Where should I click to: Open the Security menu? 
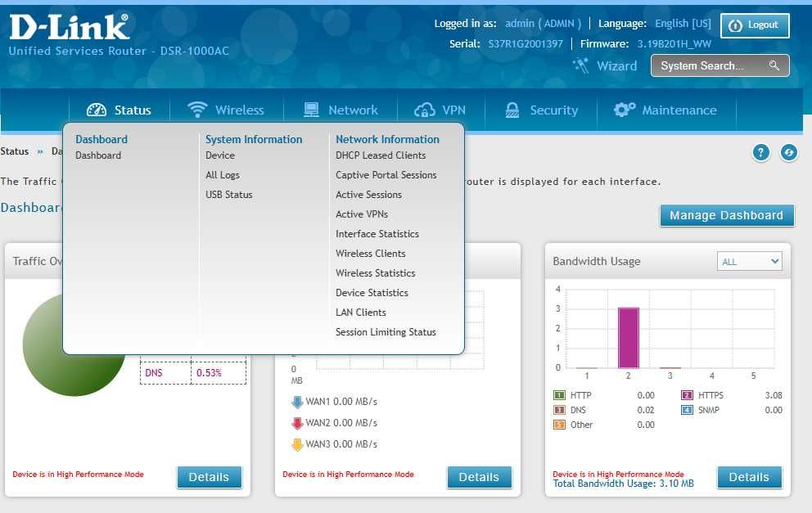point(541,110)
